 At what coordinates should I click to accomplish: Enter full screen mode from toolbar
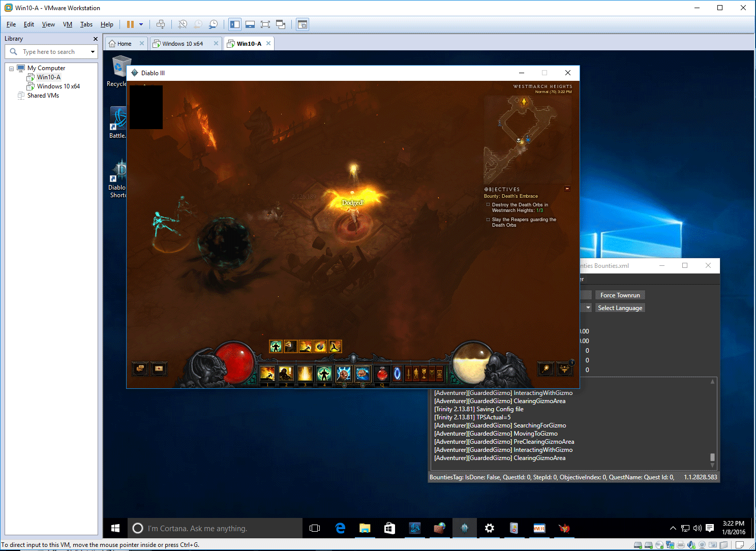265,24
